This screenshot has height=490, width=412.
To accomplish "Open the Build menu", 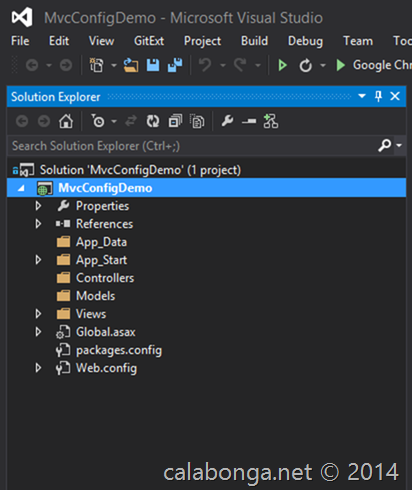I will coord(254,41).
